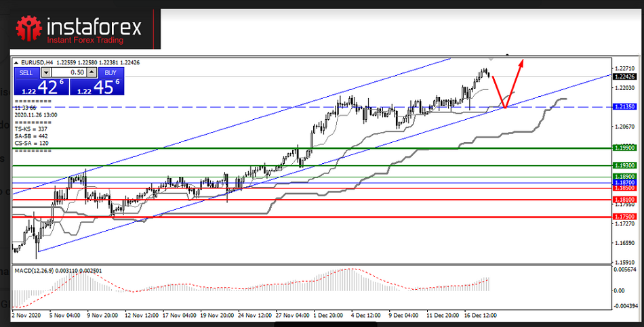Click the 1.16590 price axis value
644x327 pixels.
tap(626, 243)
